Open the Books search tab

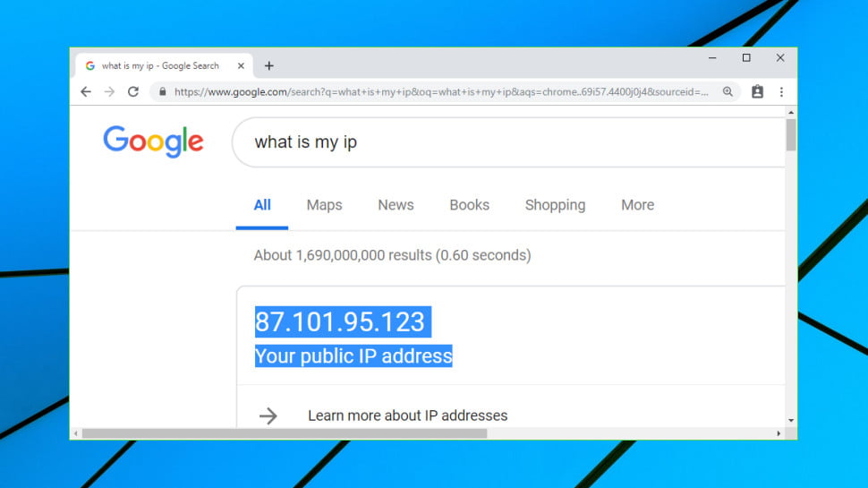(469, 205)
